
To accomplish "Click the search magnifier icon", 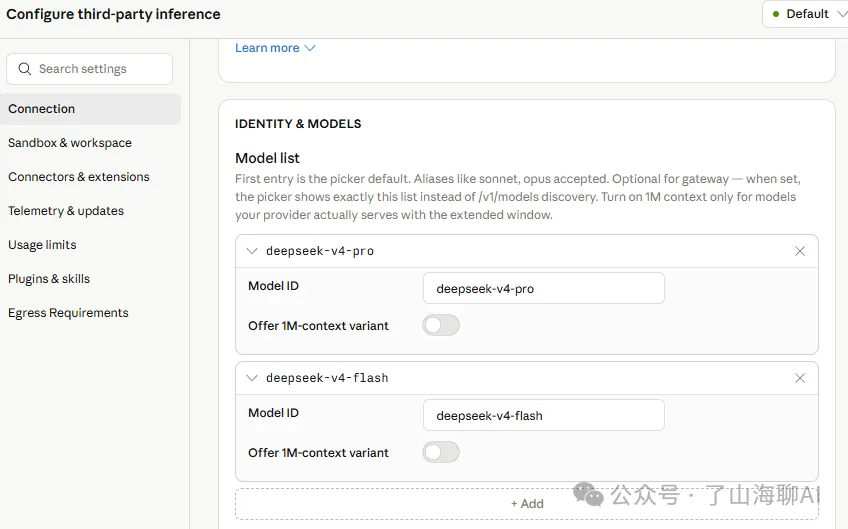I will pos(24,69).
